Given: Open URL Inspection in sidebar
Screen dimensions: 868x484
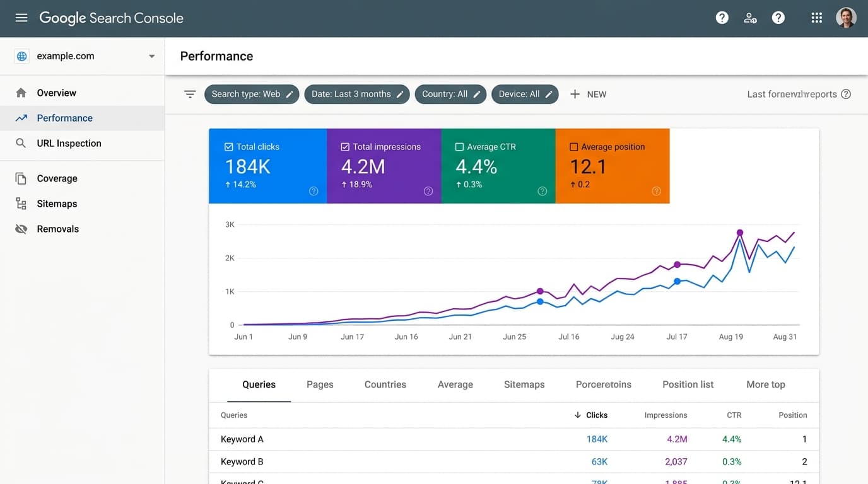Looking at the screenshot, I should [x=82, y=143].
